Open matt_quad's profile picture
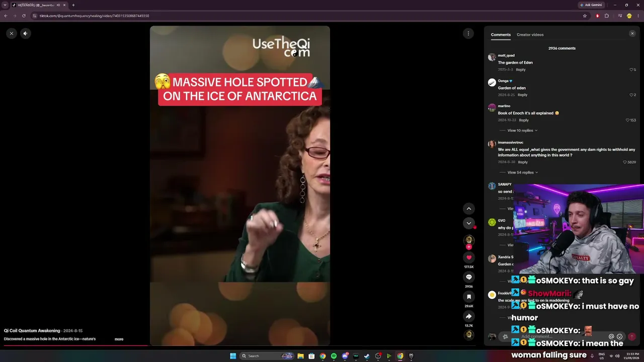Viewport: 644px width, 362px height. (x=492, y=57)
